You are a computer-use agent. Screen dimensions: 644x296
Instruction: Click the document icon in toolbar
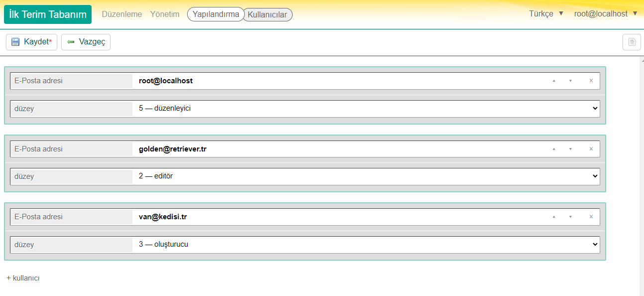tap(632, 42)
